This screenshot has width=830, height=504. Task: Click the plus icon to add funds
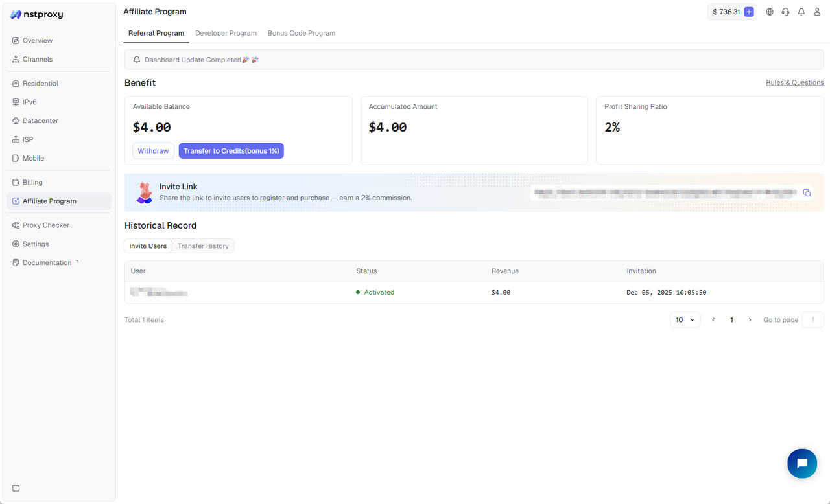[748, 12]
